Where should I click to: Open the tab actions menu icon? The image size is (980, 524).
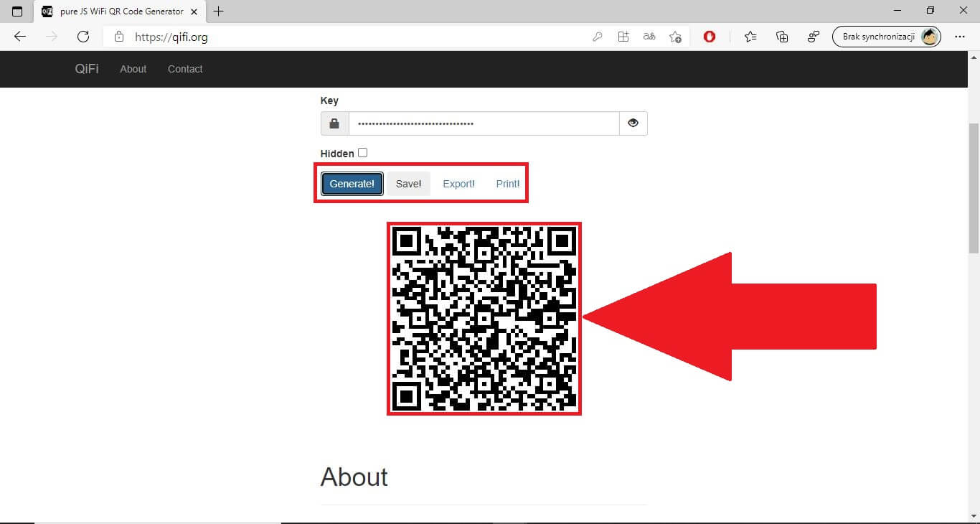click(x=17, y=11)
